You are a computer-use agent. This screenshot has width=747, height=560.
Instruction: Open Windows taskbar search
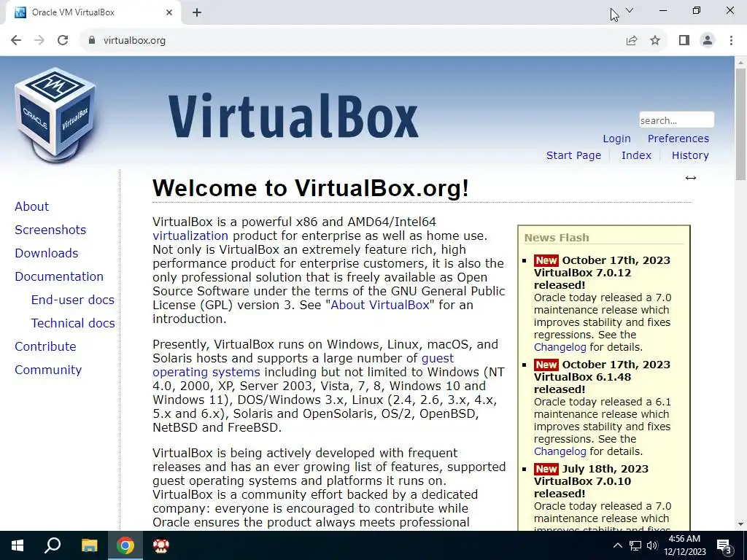(x=53, y=545)
